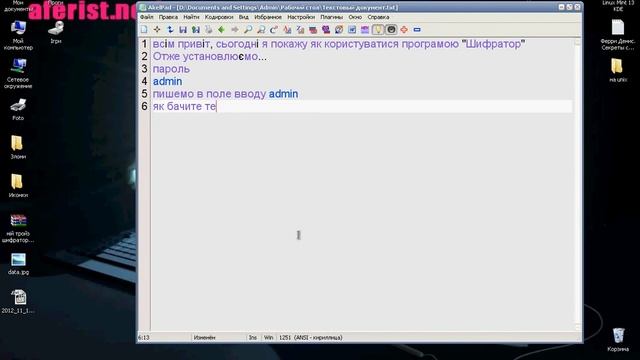Select the 'мій троїз шифратор' archive icon

click(18, 228)
